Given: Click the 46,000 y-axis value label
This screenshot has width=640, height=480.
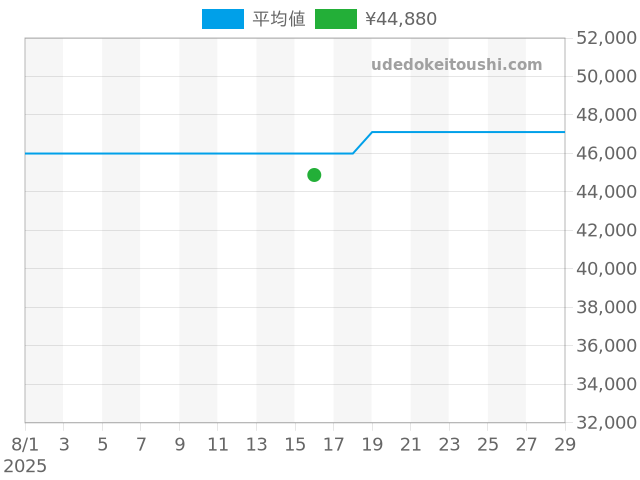Looking at the screenshot, I should [x=607, y=153].
